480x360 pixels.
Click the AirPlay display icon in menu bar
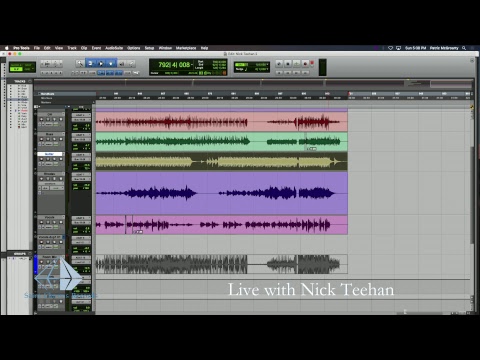point(398,48)
